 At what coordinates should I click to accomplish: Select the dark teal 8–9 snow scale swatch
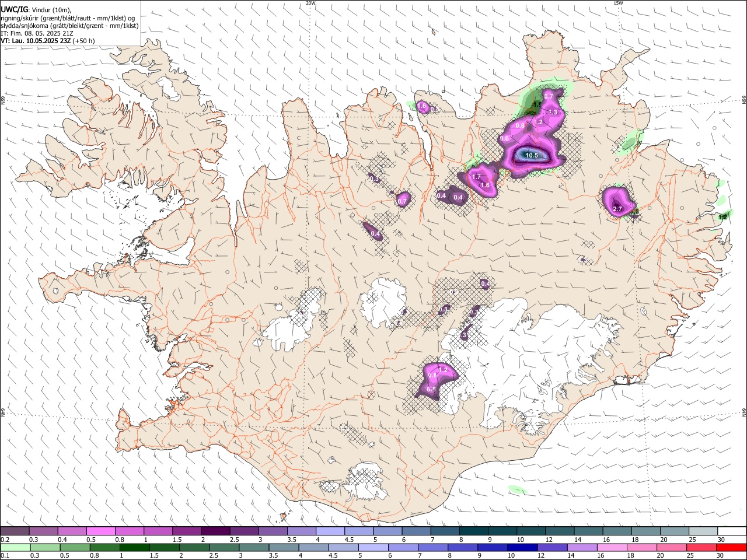(473, 531)
